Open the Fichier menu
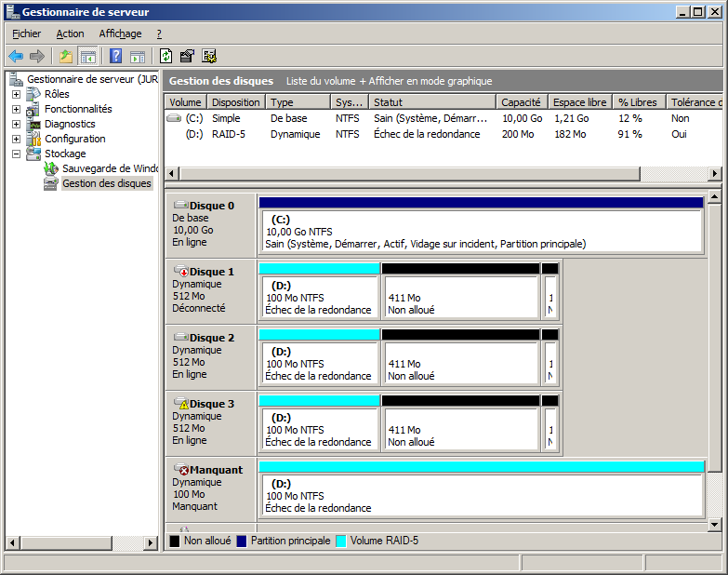The width and height of the screenshot is (728, 575). tap(27, 33)
